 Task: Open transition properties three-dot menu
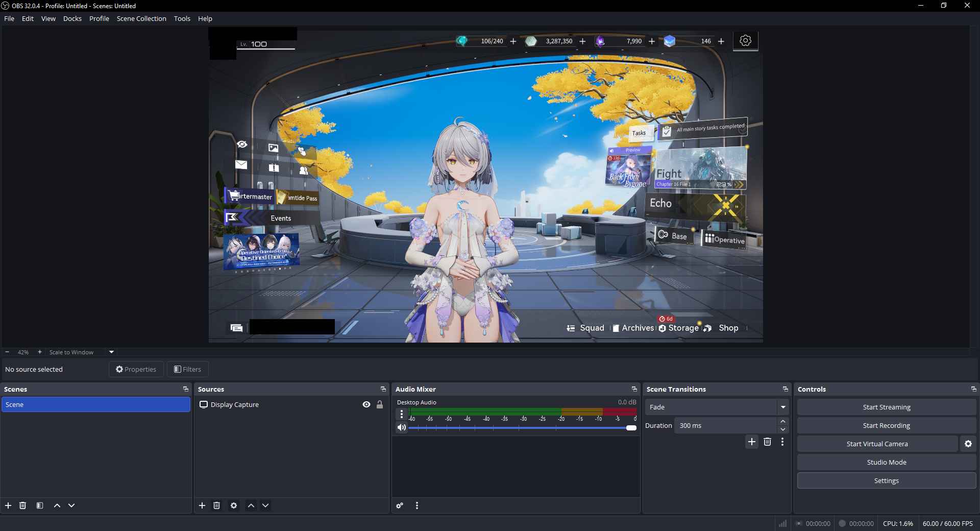(782, 442)
